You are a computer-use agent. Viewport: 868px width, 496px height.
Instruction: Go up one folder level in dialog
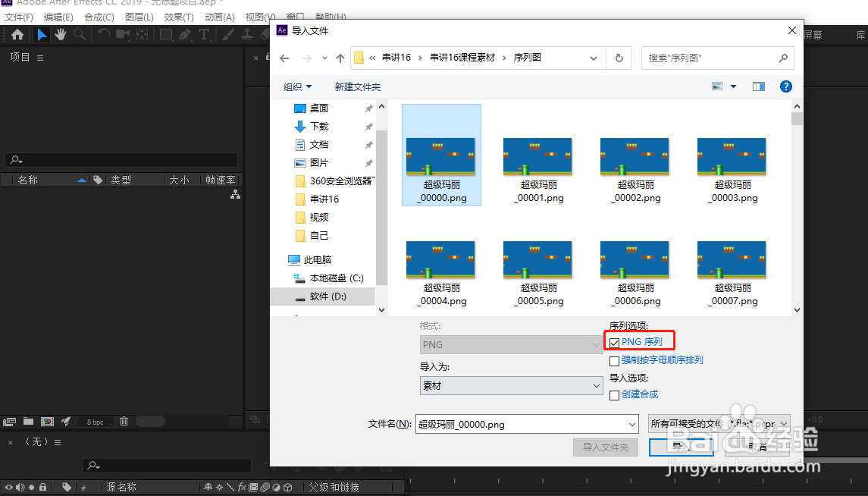tap(340, 58)
